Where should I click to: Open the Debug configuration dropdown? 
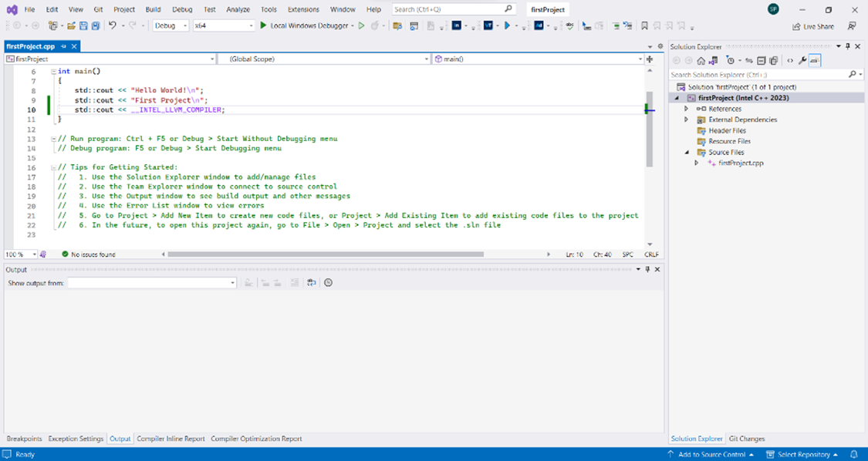coord(171,25)
